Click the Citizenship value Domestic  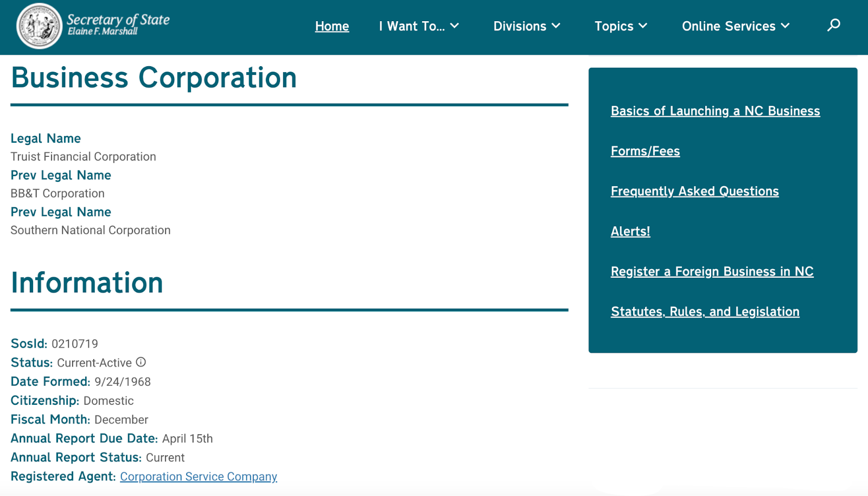[x=108, y=401]
